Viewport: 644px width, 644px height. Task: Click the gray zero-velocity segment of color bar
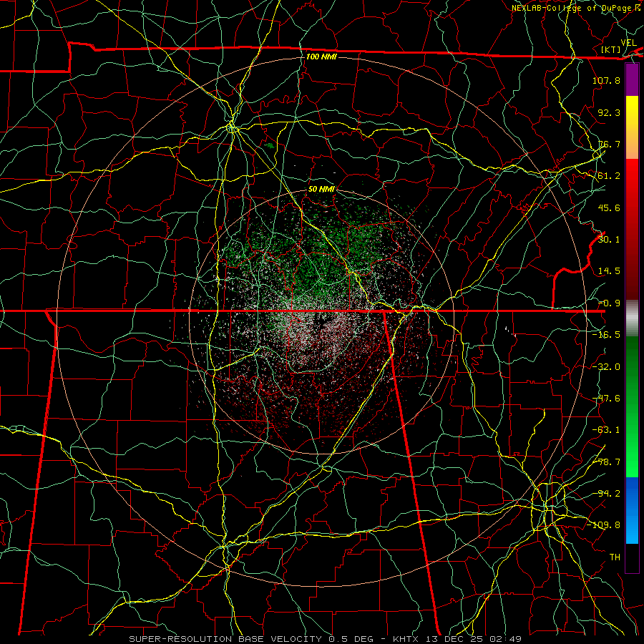click(x=632, y=318)
